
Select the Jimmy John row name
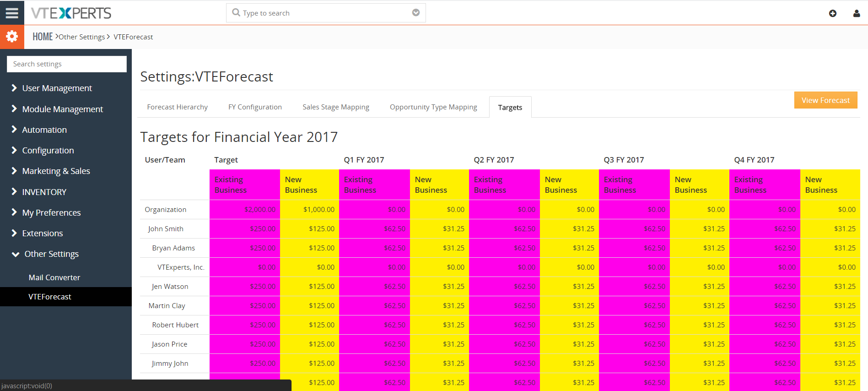(x=170, y=364)
